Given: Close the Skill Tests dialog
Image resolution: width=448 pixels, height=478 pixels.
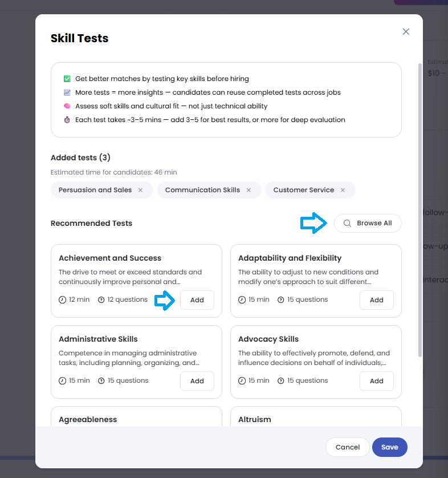Looking at the screenshot, I should pos(406,32).
